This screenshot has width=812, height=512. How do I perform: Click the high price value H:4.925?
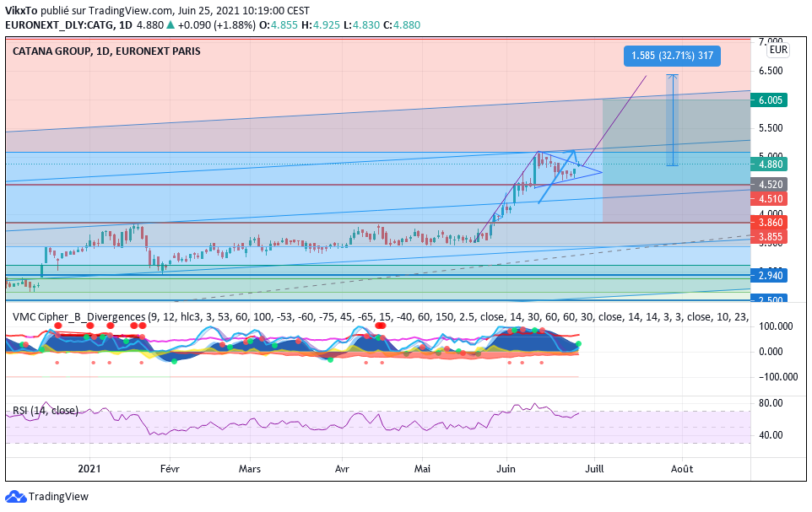[x=321, y=24]
